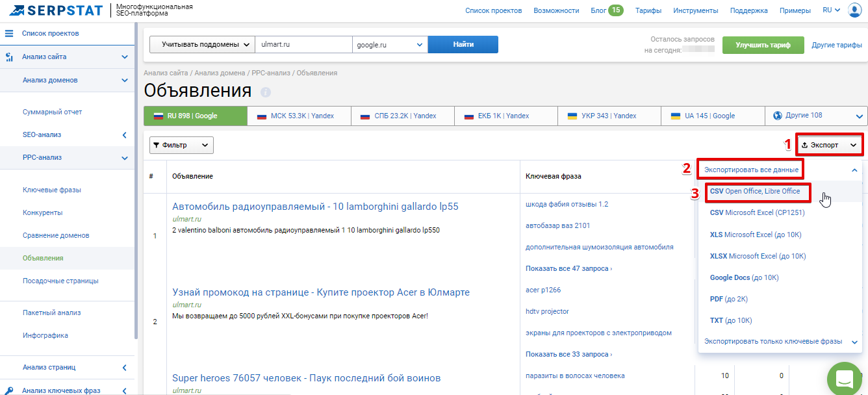The width and height of the screenshot is (868, 395).
Task: Open Поддержка in top navigation
Action: (748, 11)
